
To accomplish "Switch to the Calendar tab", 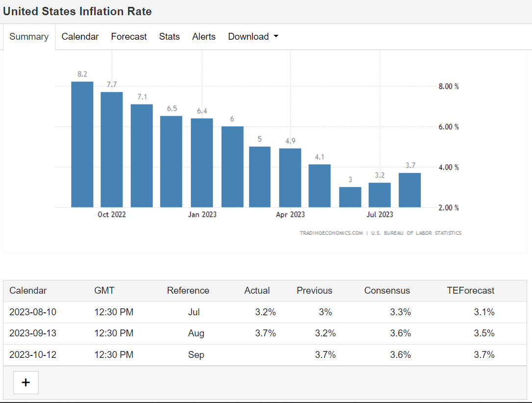I will click(80, 37).
